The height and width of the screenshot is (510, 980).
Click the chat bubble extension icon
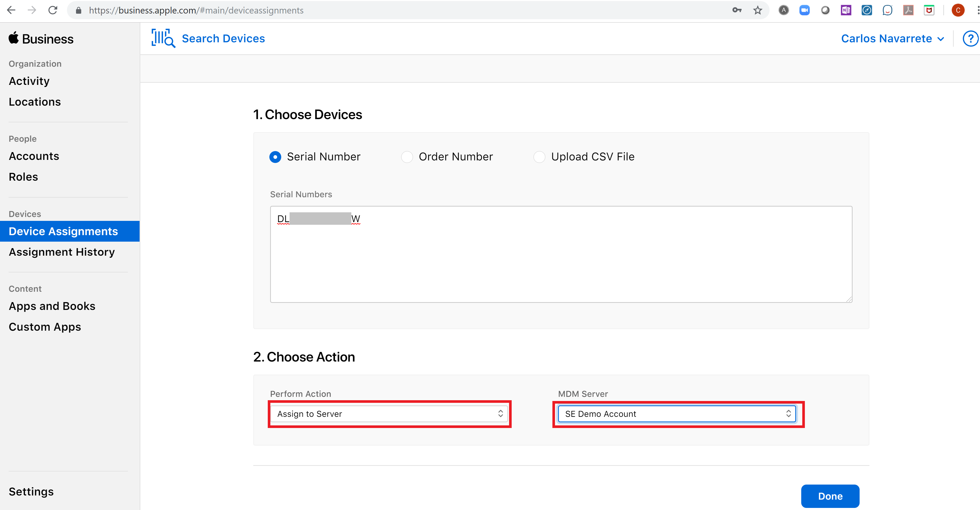(887, 10)
